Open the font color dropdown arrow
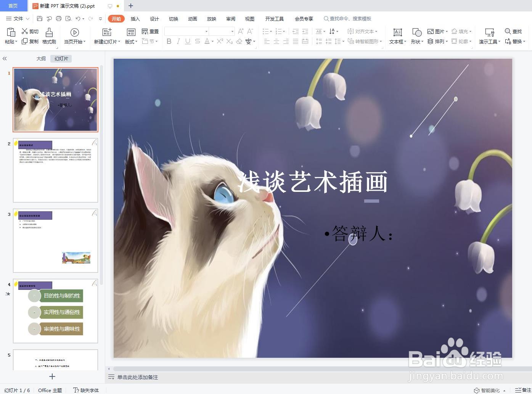532x394 pixels. [212, 42]
